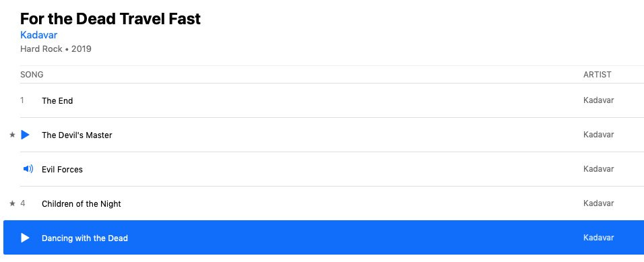Click the star beside Children of the Night
The width and height of the screenshot is (644, 262).
12,203
